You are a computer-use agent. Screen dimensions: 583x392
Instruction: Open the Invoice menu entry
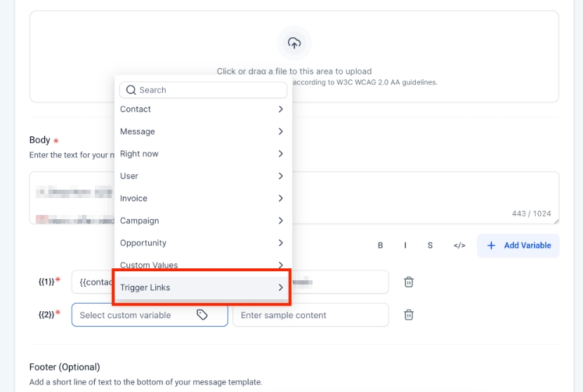[202, 198]
